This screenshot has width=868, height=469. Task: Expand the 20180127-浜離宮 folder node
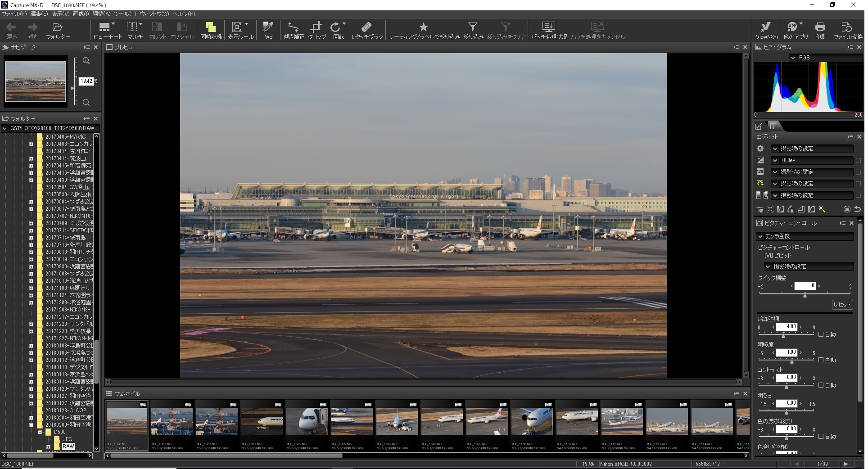pyautogui.click(x=31, y=403)
